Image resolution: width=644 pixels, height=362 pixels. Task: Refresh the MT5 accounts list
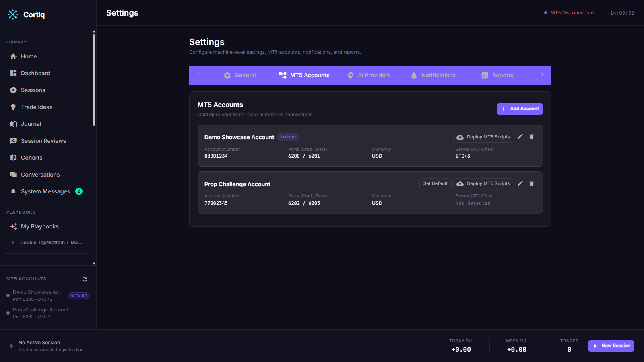(85, 279)
